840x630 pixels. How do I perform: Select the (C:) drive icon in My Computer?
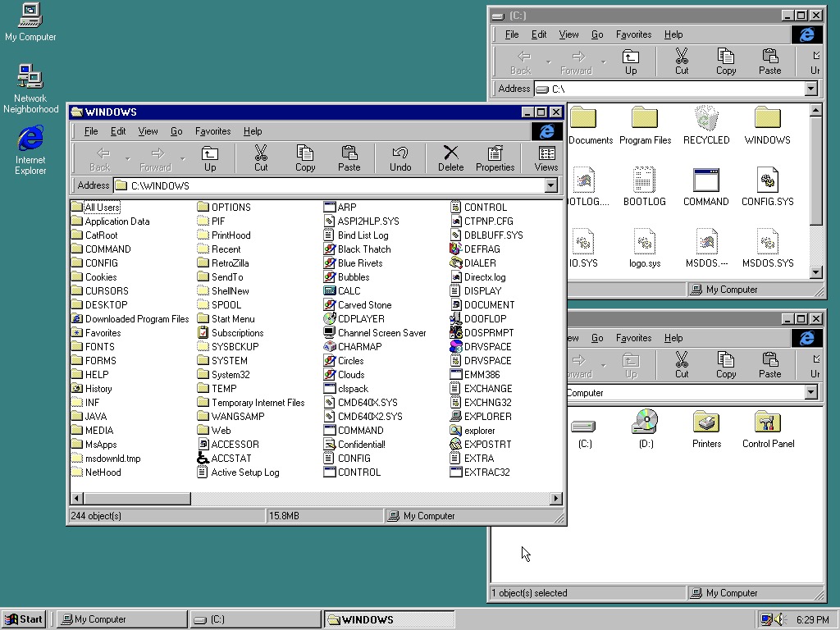(584, 433)
